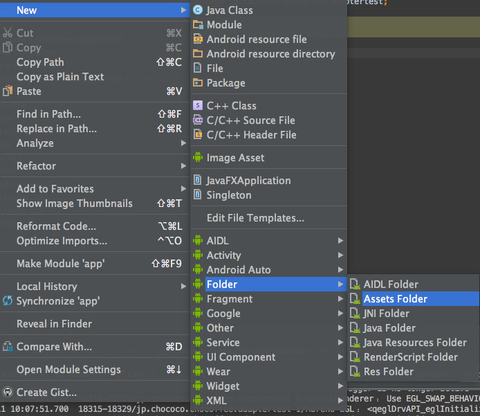Click the AIDL Folder icon
The height and width of the screenshot is (416, 480).
click(x=355, y=284)
